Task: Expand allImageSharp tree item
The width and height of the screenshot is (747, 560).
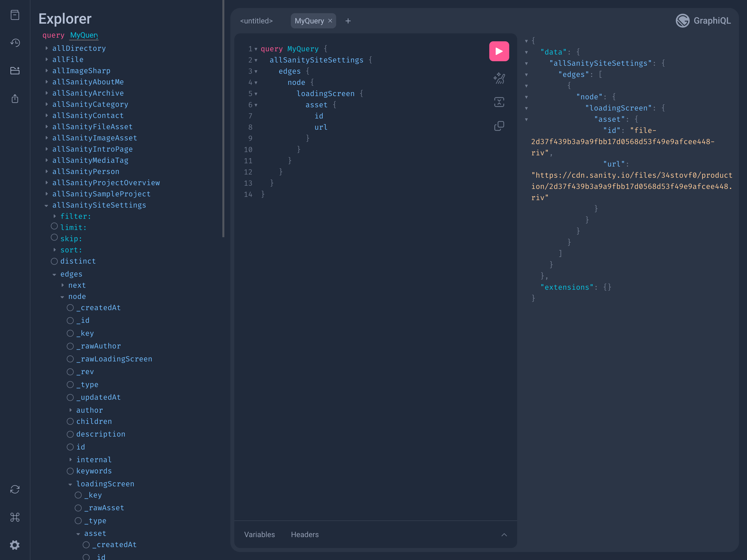Action: [47, 71]
